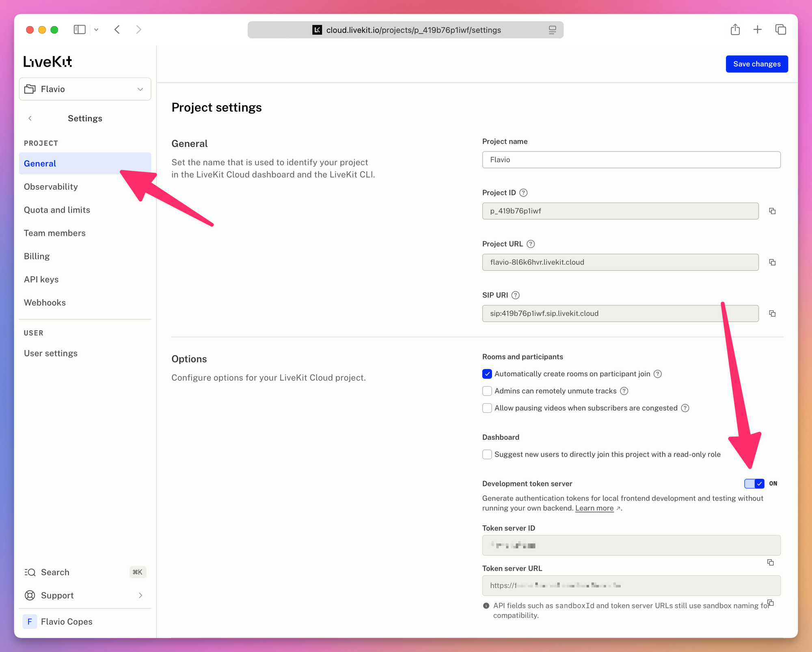Viewport: 812px width, 652px height.
Task: Open the reader view icon in address bar
Action: pyautogui.click(x=552, y=30)
